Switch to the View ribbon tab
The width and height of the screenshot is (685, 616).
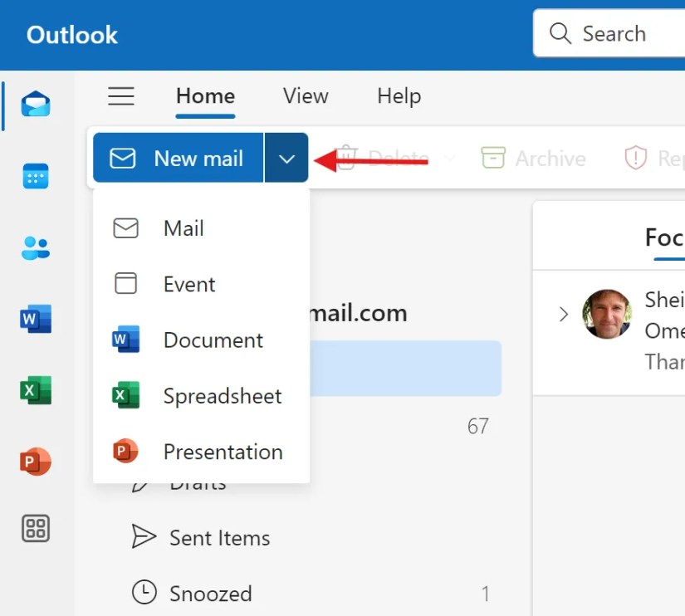306,96
